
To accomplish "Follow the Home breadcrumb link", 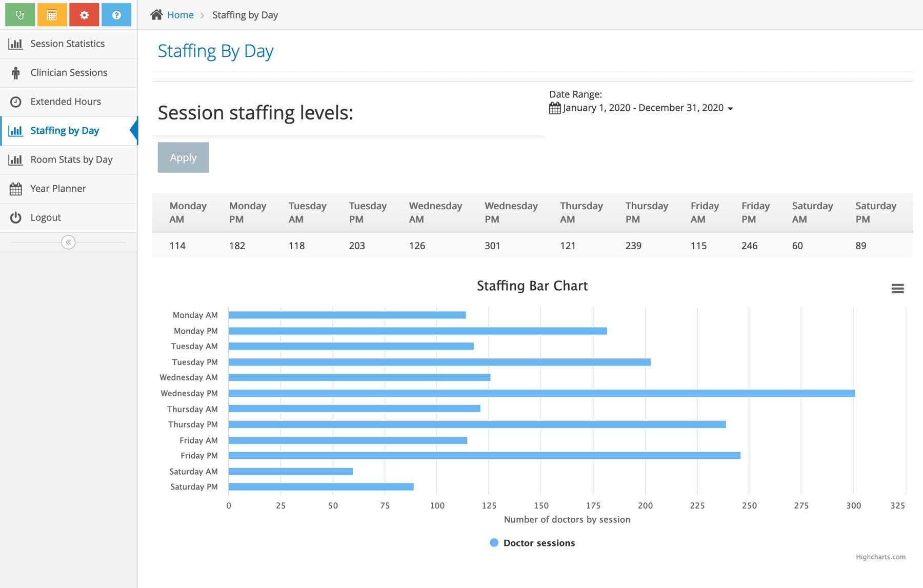I will point(180,15).
